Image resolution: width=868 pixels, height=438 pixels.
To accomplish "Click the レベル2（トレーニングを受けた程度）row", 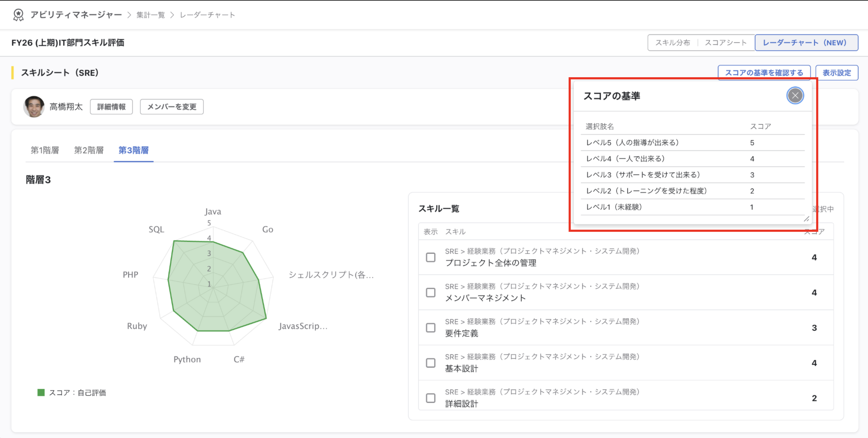I will tap(693, 191).
